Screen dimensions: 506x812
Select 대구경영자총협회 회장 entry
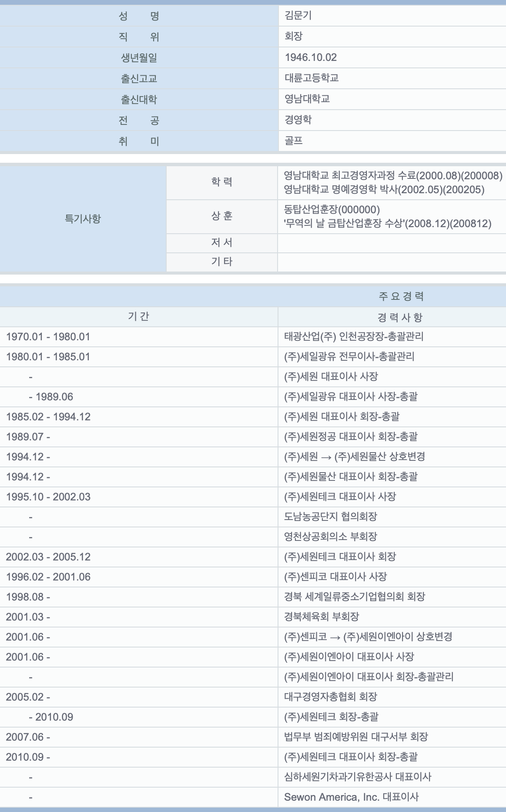point(331,697)
